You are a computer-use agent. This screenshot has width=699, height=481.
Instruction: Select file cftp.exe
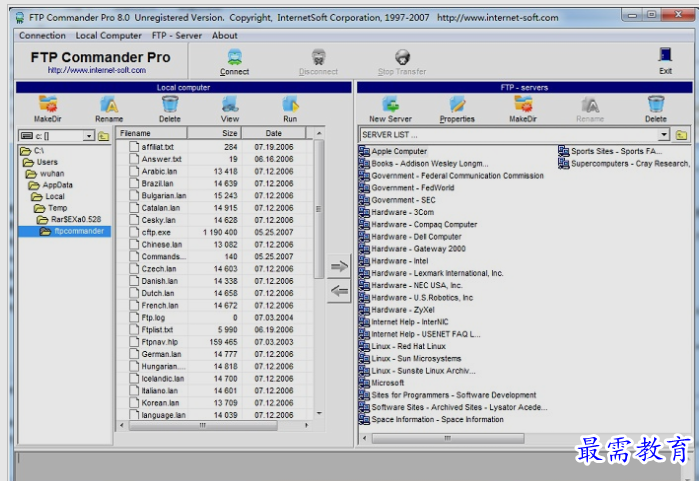[150, 232]
